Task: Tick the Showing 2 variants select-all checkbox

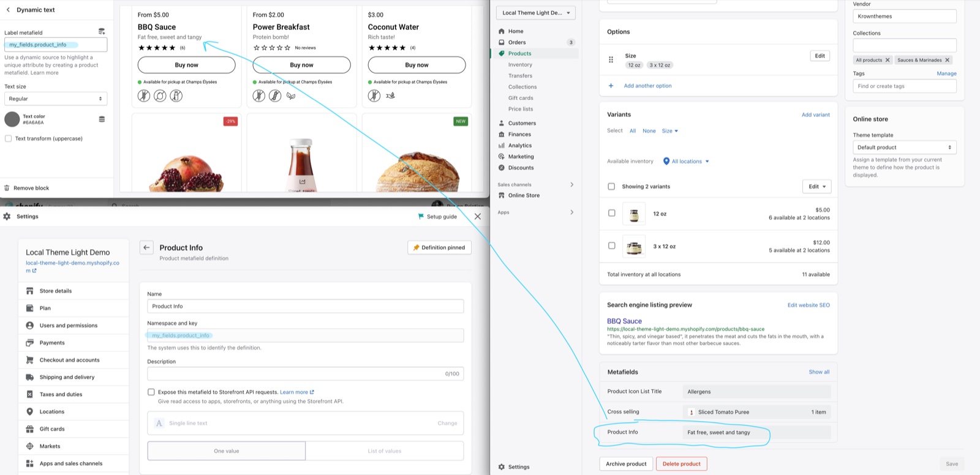Action: pyautogui.click(x=611, y=186)
